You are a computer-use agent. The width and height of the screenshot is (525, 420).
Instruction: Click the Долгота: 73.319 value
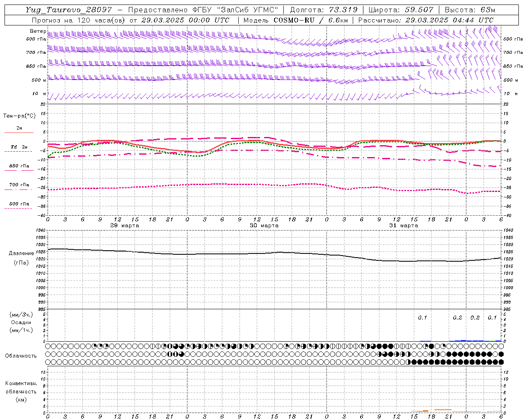pyautogui.click(x=324, y=10)
